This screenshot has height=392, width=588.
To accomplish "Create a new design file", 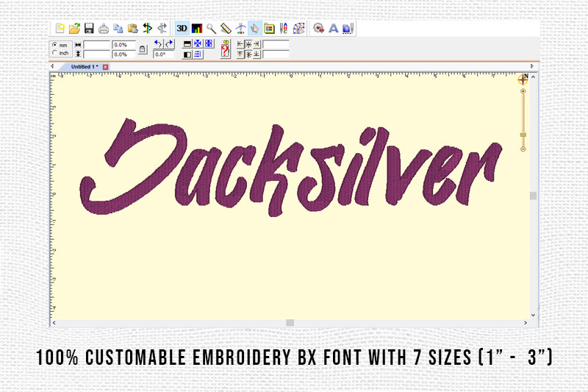I will click(60, 29).
